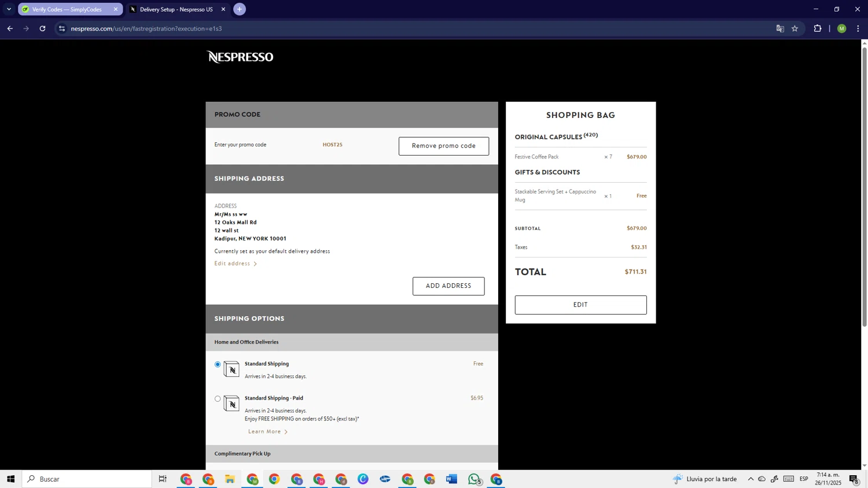868x488 pixels.
Task: Click the pen workspace tray icon
Action: 775,479
